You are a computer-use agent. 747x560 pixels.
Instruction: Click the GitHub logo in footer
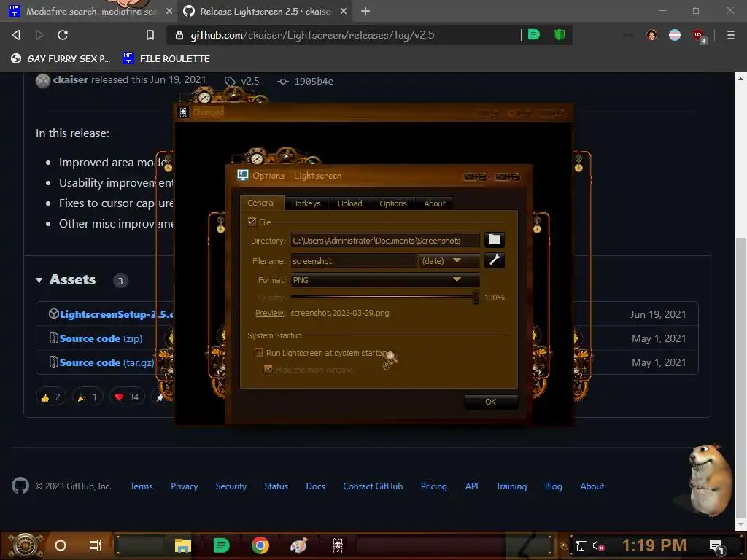20,486
